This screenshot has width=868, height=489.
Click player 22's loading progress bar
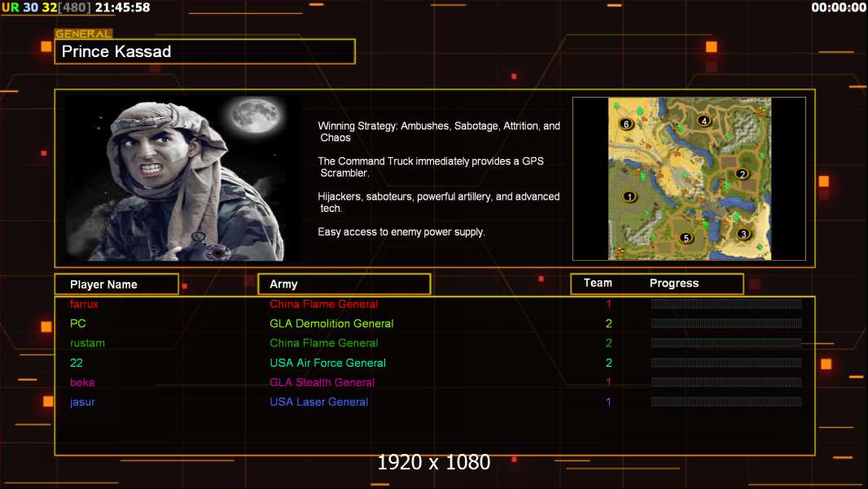click(726, 363)
